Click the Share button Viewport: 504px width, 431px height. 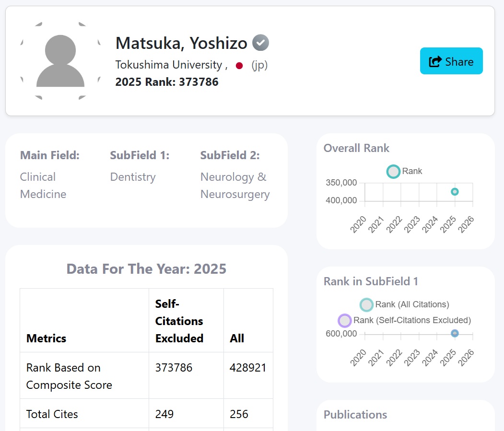pyautogui.click(x=451, y=61)
